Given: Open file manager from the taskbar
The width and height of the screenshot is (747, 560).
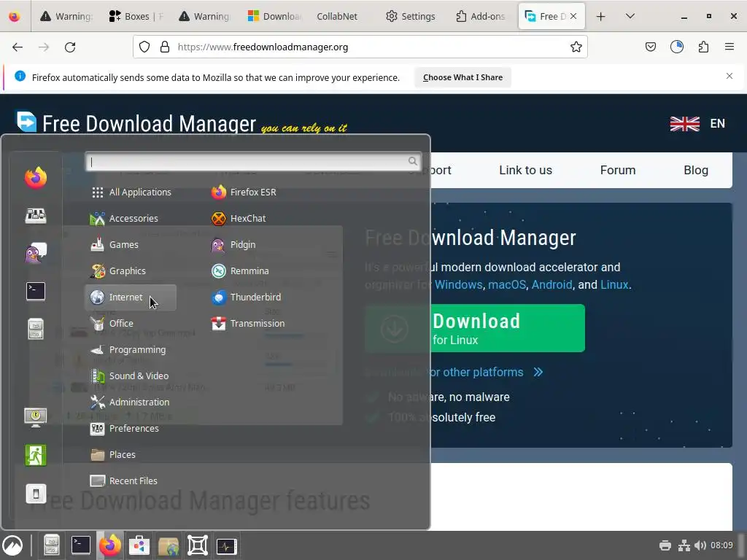Looking at the screenshot, I should tap(52, 545).
